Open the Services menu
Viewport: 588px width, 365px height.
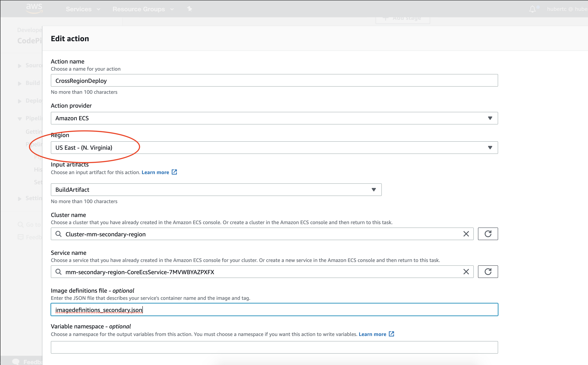pyautogui.click(x=83, y=9)
